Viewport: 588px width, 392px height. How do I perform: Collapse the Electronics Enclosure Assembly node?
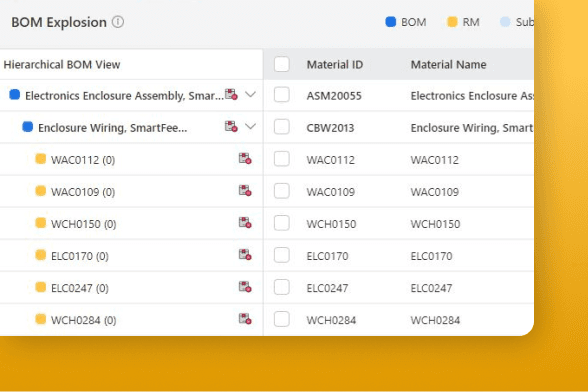250,95
